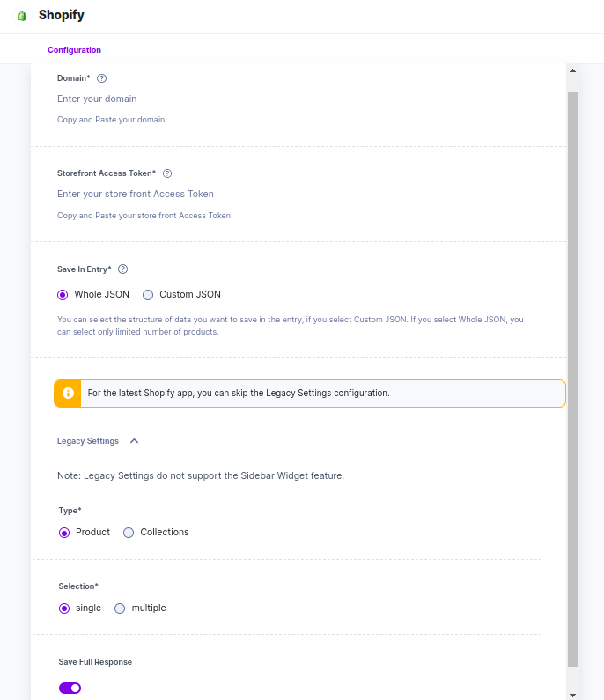Click the skip Legacy Settings banner message
604x700 pixels.
coord(239,394)
